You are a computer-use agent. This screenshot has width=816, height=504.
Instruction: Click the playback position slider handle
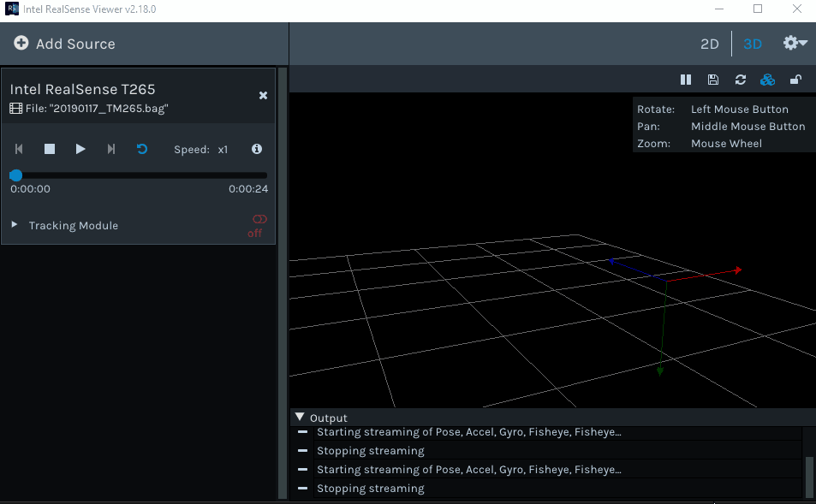pyautogui.click(x=15, y=175)
